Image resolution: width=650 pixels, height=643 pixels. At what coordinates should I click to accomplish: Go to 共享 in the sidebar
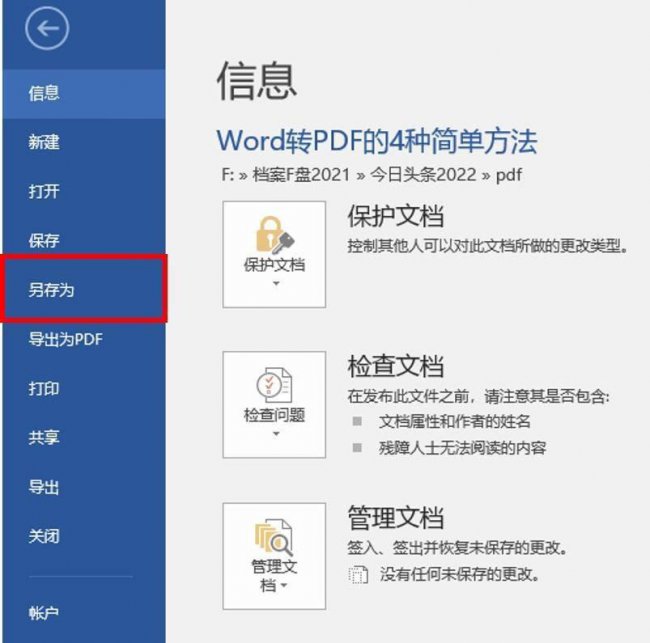(x=84, y=437)
